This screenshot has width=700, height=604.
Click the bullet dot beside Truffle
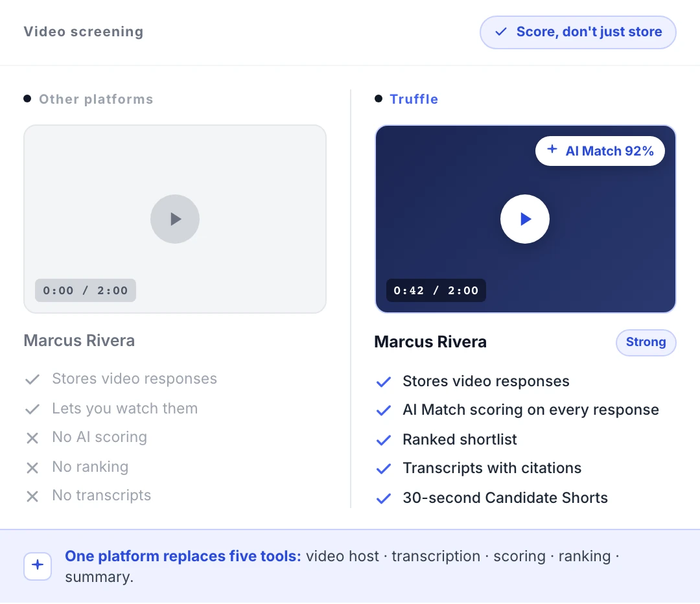379,99
